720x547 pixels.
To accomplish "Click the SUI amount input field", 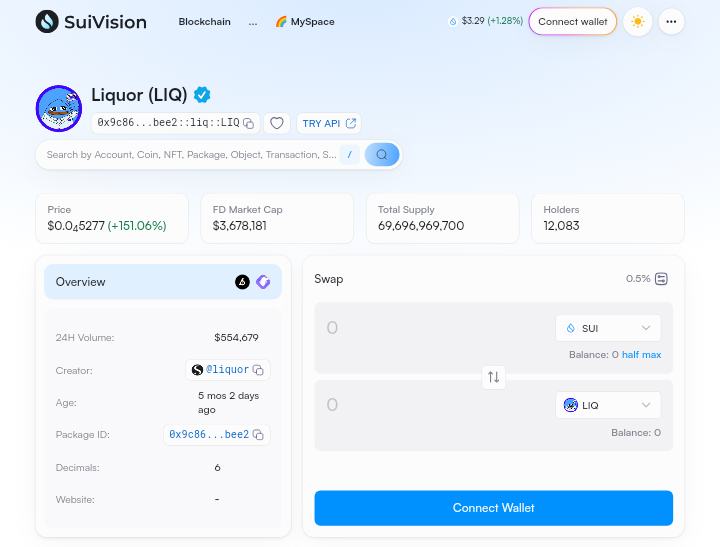I will tap(434, 328).
